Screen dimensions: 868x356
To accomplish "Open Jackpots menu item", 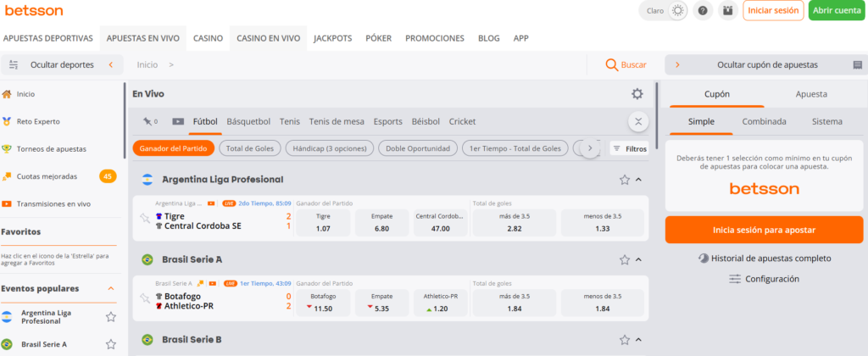I will pyautogui.click(x=332, y=38).
